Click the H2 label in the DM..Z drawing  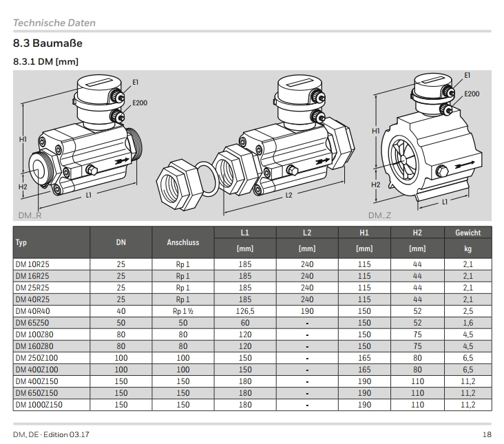376,184
